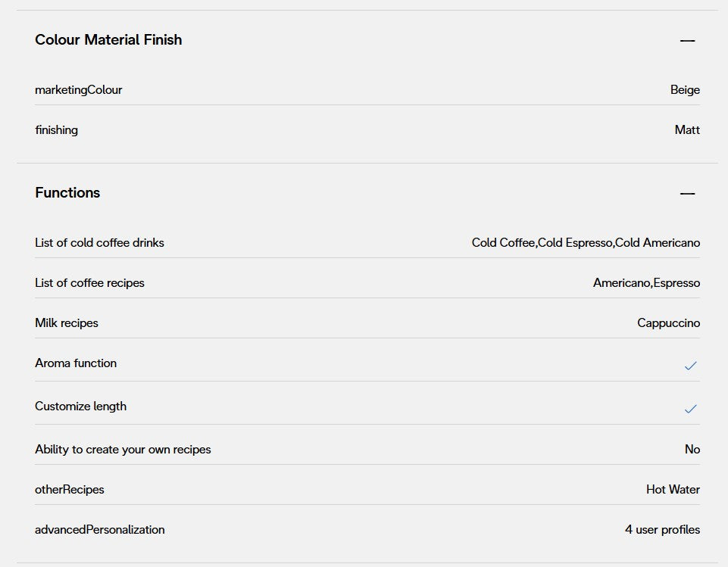Click the Beige colour value

685,90
